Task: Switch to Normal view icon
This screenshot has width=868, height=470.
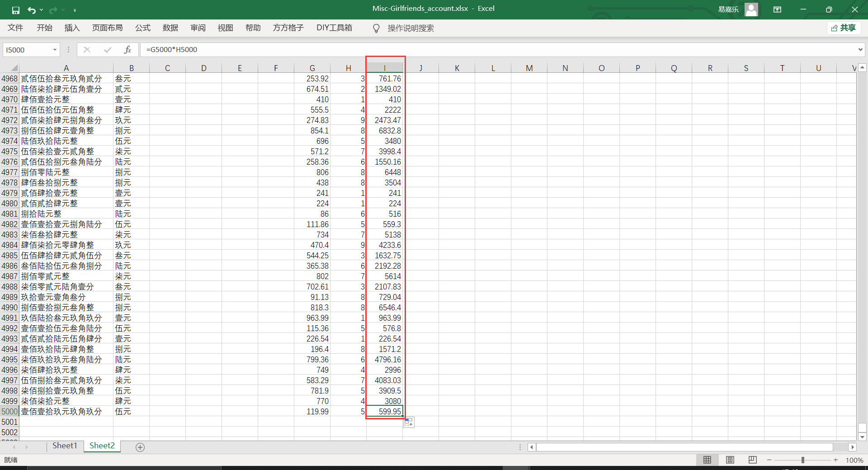Action: [707, 460]
